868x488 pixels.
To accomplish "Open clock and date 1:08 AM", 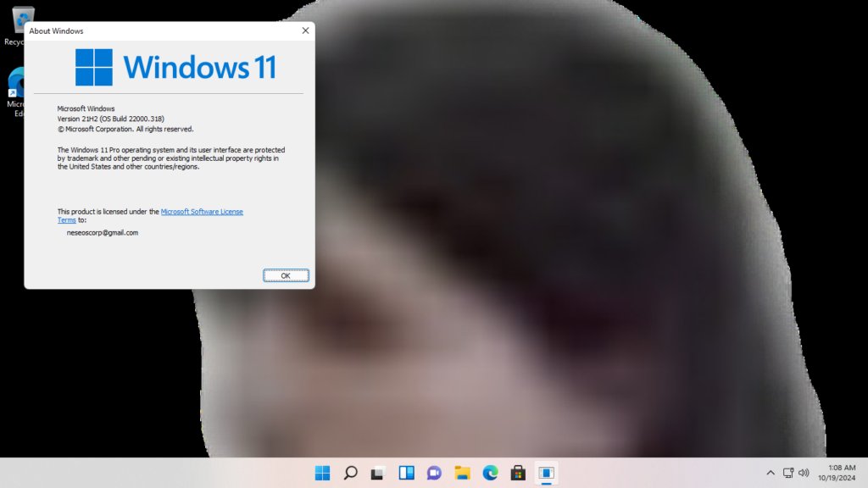I will pyautogui.click(x=837, y=473).
